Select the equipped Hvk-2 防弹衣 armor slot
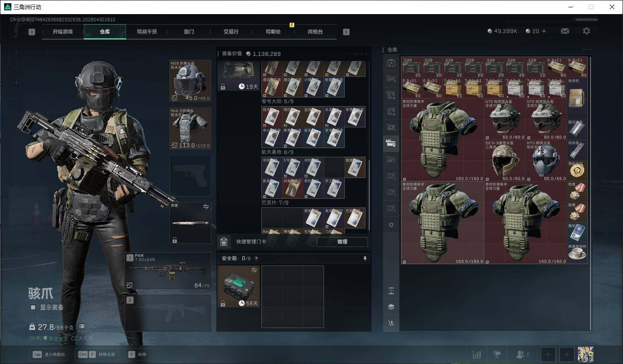The width and height of the screenshot is (623, 364). point(190,128)
